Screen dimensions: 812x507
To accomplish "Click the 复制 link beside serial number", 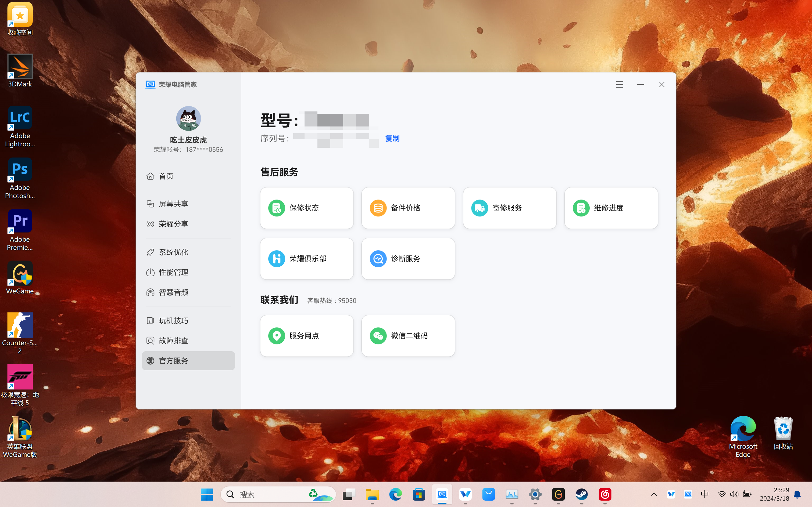I will [392, 139].
